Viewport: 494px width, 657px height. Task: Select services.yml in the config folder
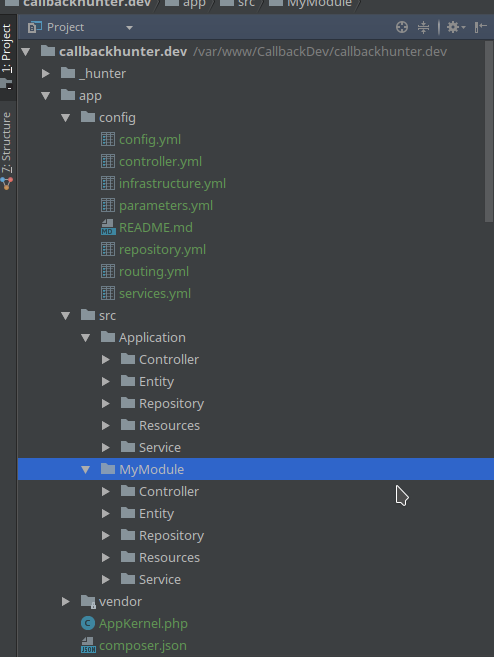pos(155,294)
